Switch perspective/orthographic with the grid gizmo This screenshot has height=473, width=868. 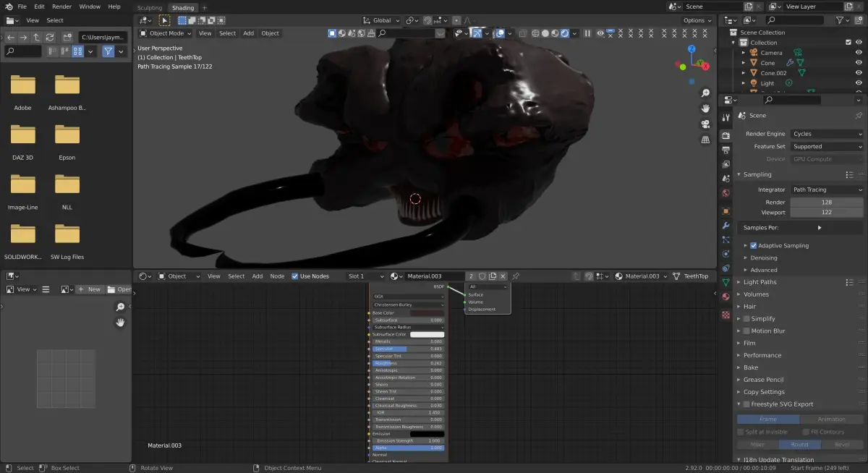(705, 140)
